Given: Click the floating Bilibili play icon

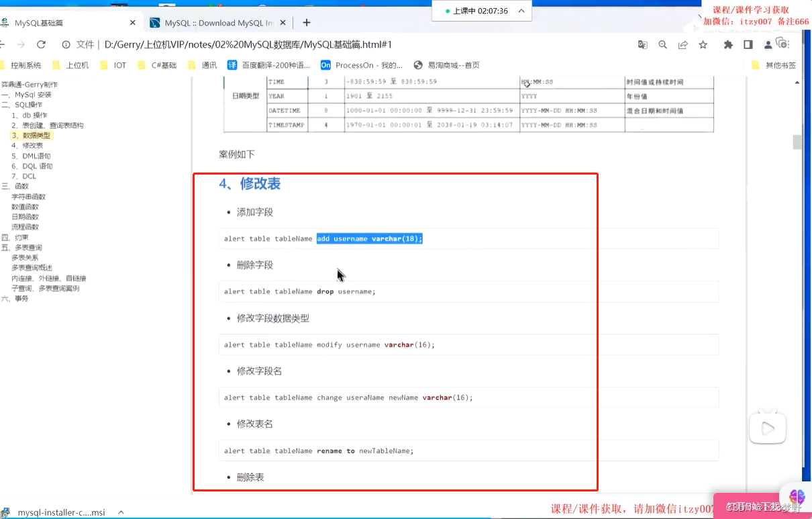Looking at the screenshot, I should click(768, 427).
